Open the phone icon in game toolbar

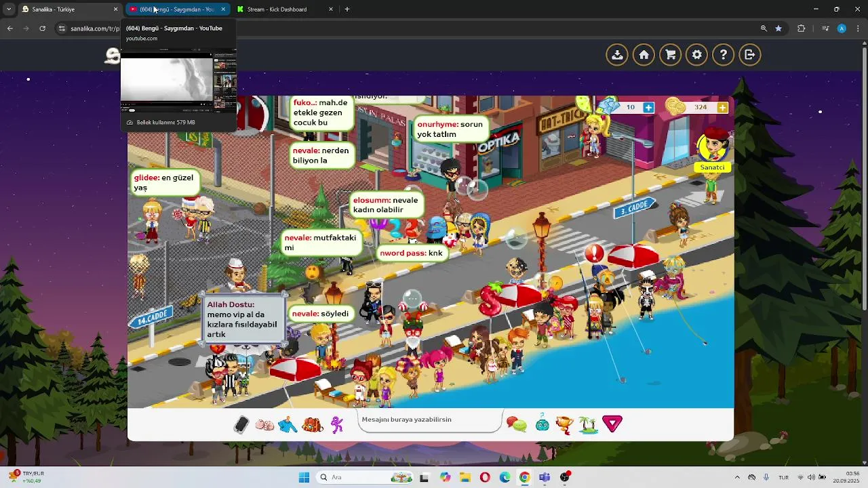click(241, 424)
